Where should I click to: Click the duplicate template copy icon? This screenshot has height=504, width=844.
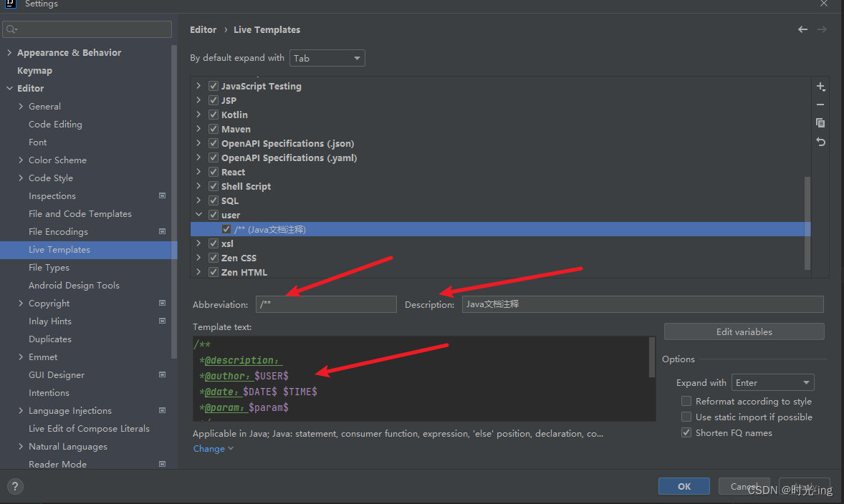point(820,123)
